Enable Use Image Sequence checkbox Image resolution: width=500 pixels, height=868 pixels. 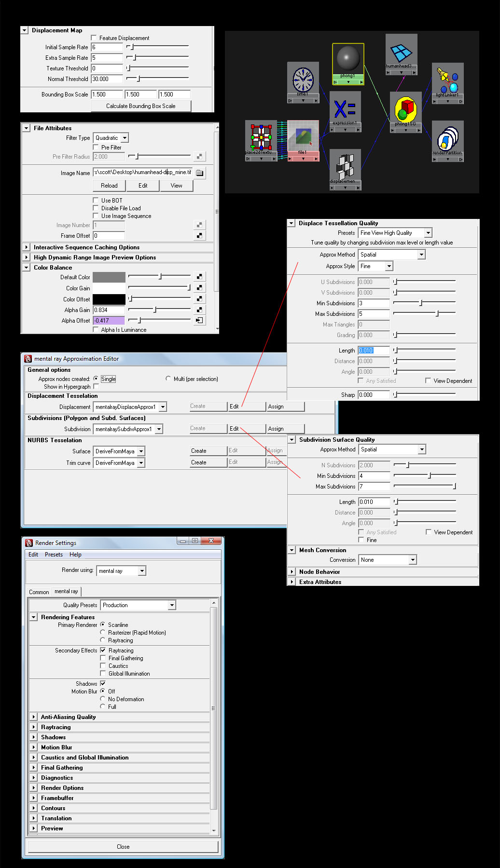click(x=96, y=216)
